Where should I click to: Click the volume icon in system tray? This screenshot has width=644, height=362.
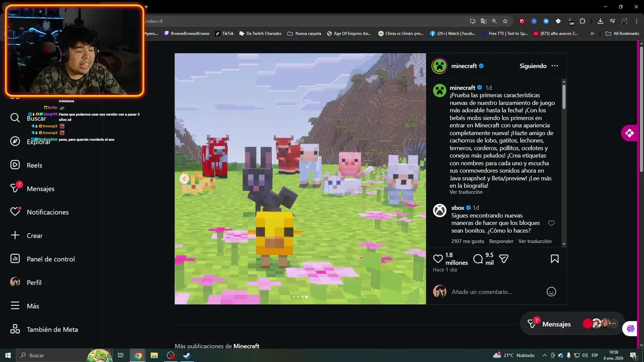tap(584, 355)
